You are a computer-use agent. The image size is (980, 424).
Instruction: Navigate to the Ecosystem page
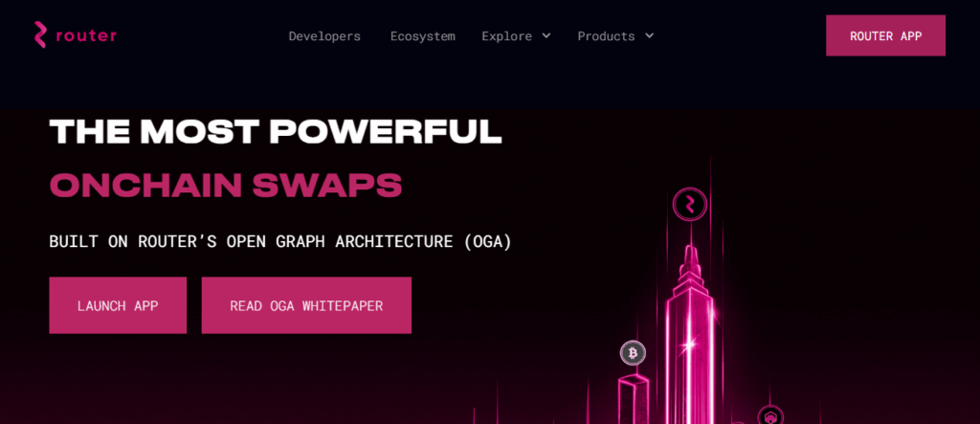coord(422,35)
